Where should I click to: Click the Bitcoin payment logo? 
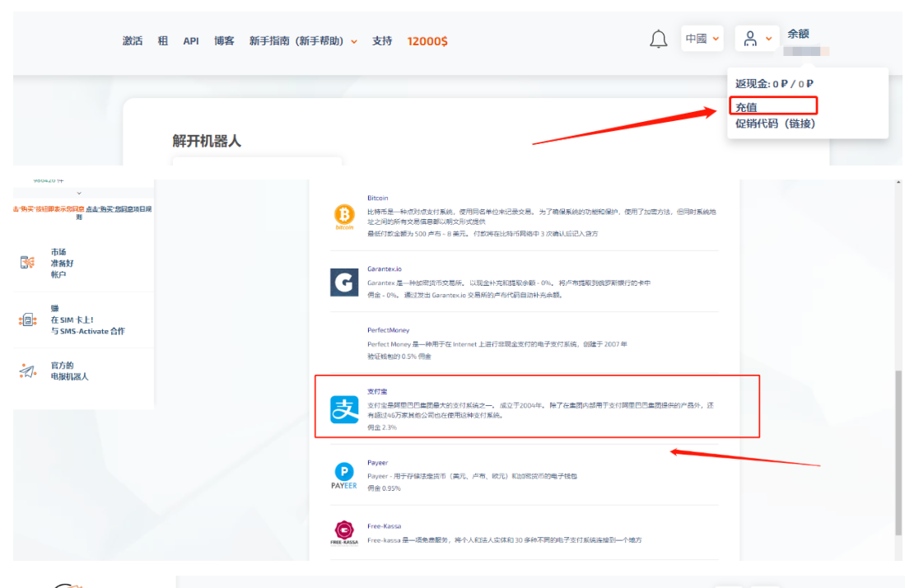pyautogui.click(x=343, y=217)
